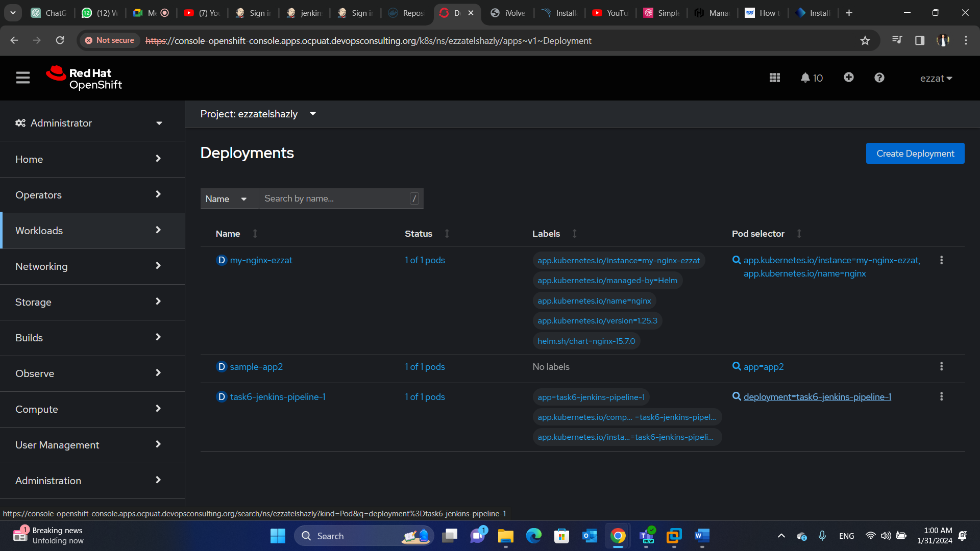
Task: Sort deployments by Status column
Action: coord(419,233)
